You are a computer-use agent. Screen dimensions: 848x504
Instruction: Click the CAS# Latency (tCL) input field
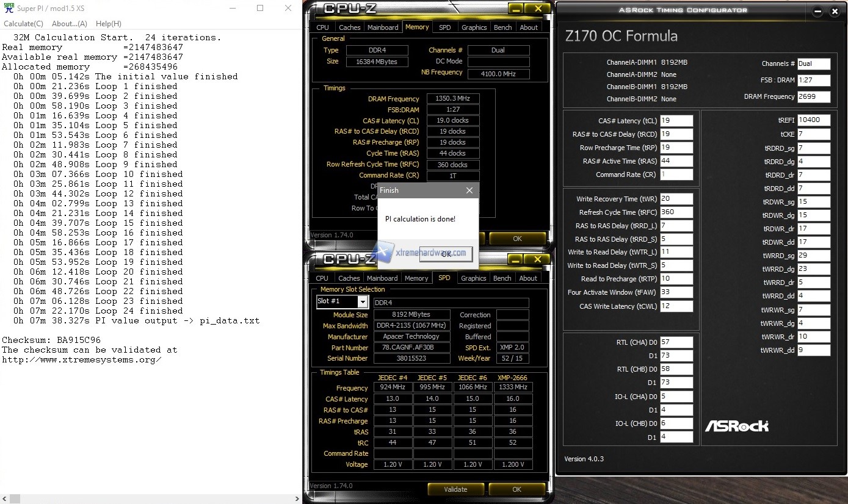click(676, 121)
